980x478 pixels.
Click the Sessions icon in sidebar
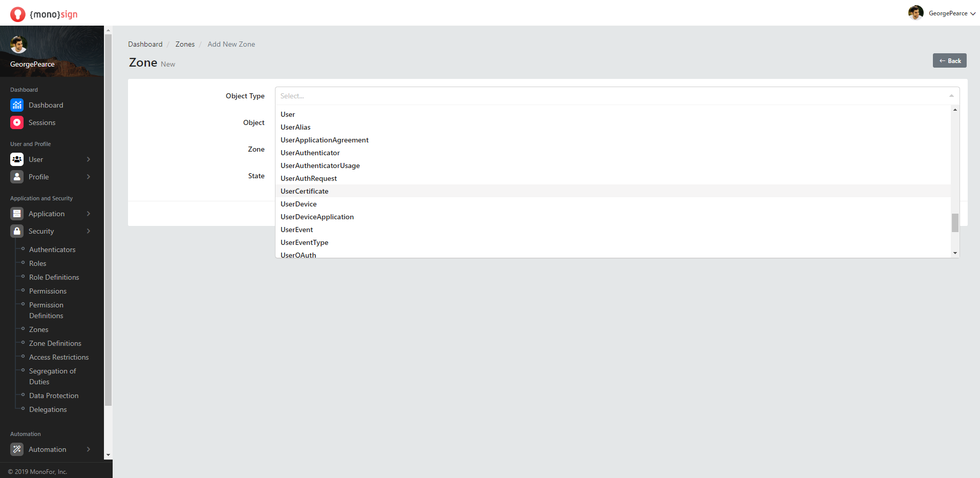[17, 122]
